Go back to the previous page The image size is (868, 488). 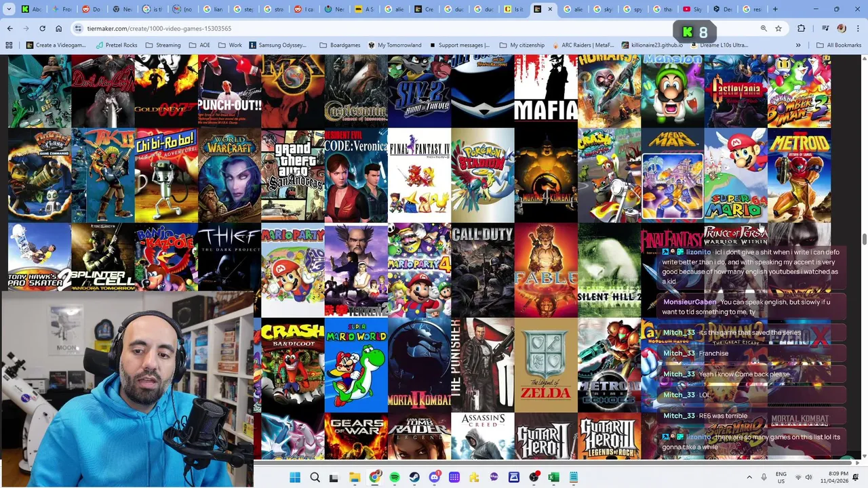pyautogui.click(x=9, y=28)
